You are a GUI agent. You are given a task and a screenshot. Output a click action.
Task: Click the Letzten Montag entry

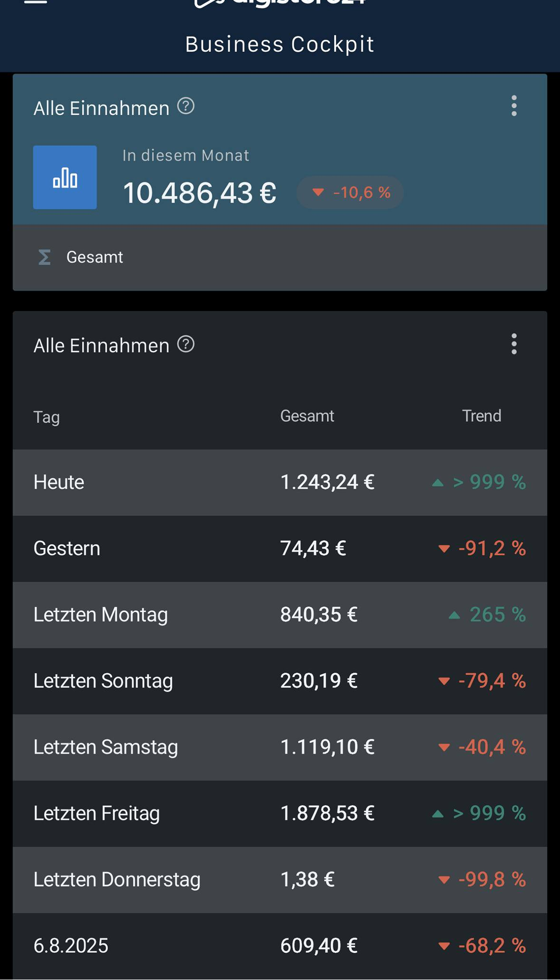point(101,615)
